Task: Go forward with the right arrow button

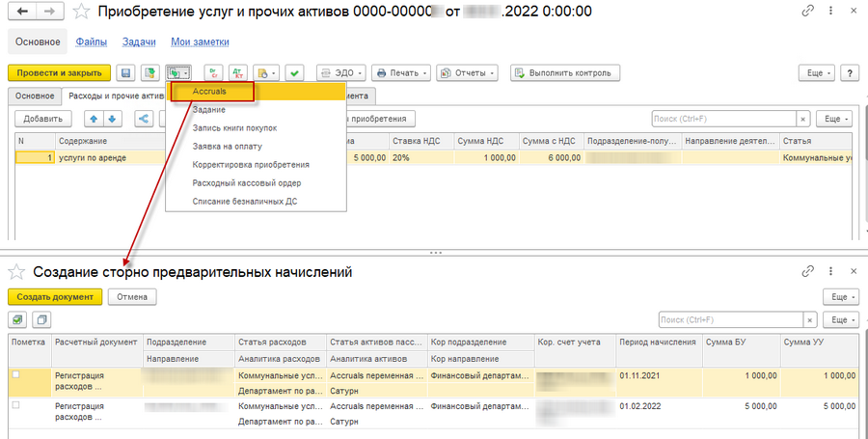Action: tap(50, 11)
